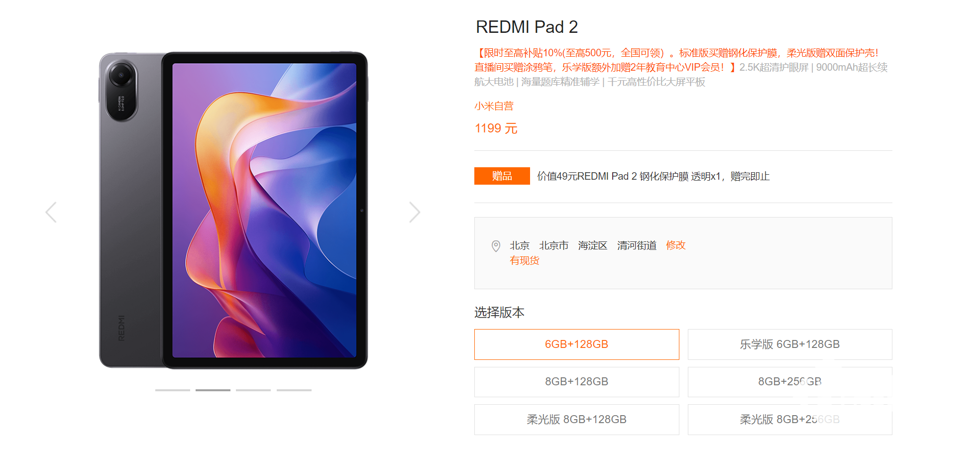Select the fourth carousel indicator bar
980x449 pixels.
294,390
